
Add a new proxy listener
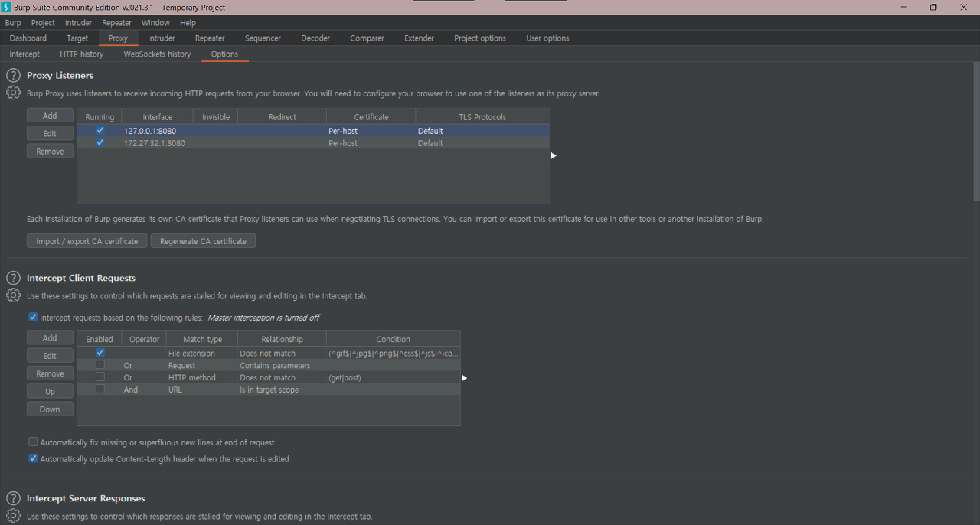(50, 116)
